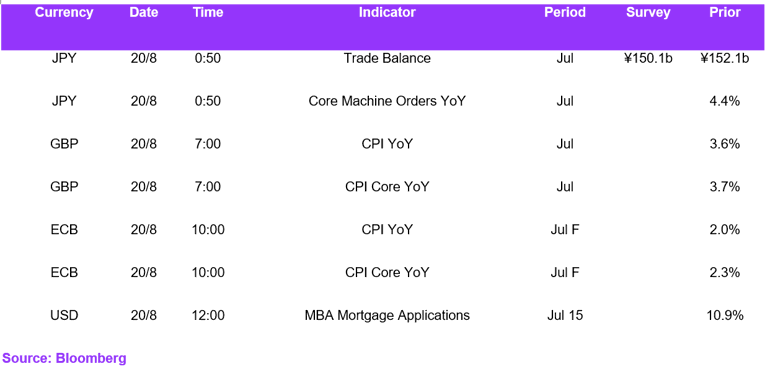Click the Currency column header
Screen dimensions: 770x373
tap(64, 12)
